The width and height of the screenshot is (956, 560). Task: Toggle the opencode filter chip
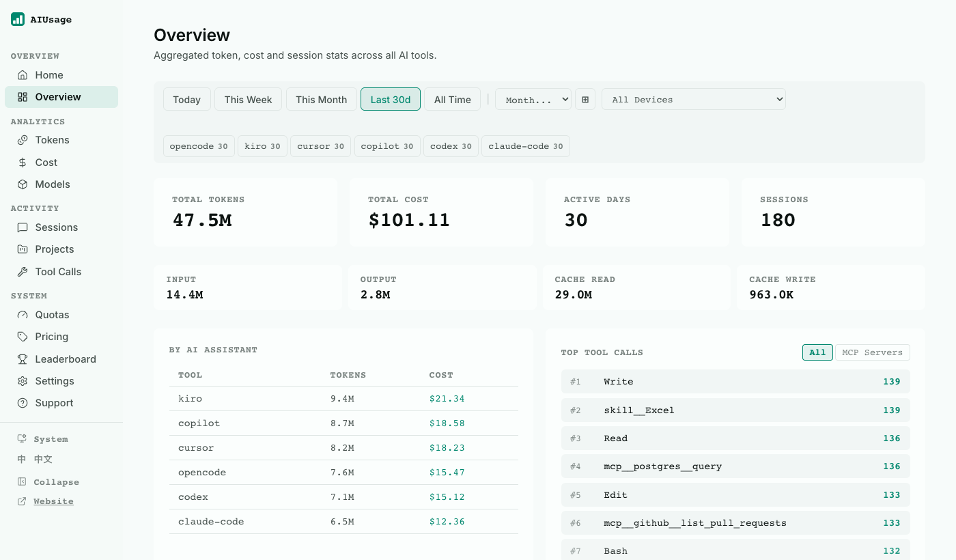click(199, 146)
